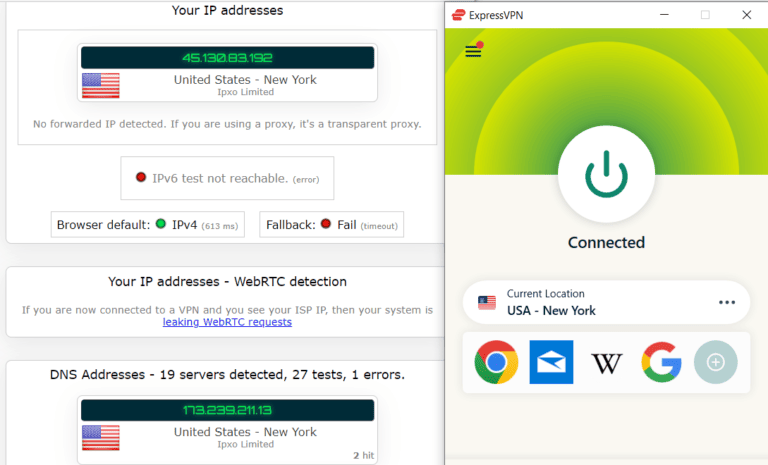Click the Browser default IPv4 box

tap(147, 224)
